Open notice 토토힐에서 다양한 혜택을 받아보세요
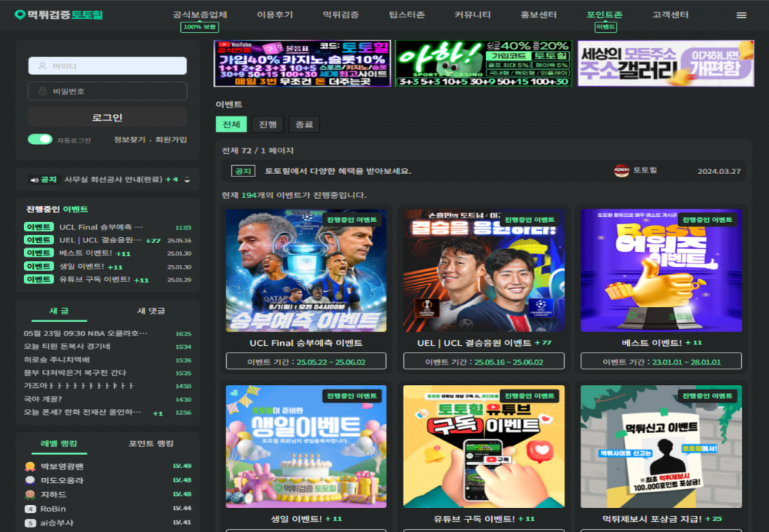769x532 pixels. coord(338,171)
